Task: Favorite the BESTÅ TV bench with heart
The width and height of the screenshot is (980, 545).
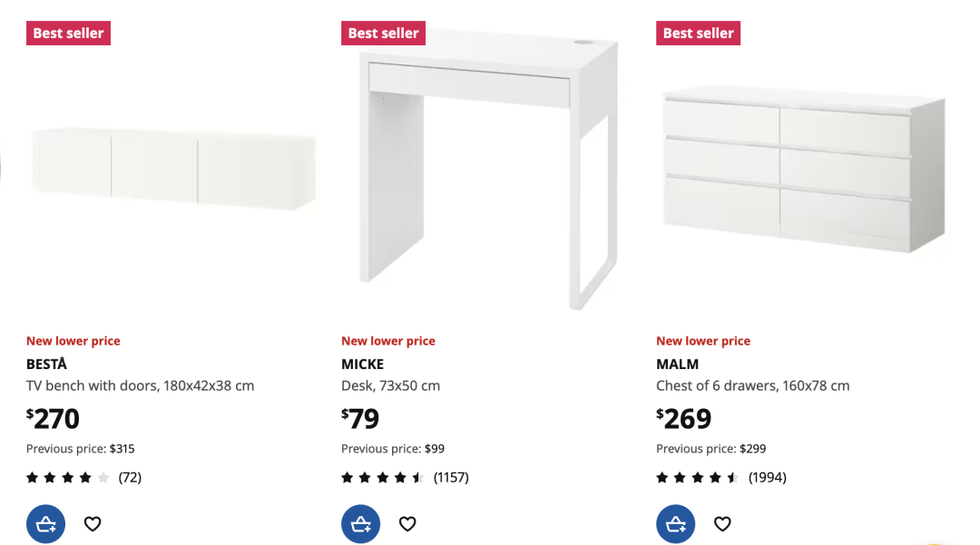Action: [93, 524]
